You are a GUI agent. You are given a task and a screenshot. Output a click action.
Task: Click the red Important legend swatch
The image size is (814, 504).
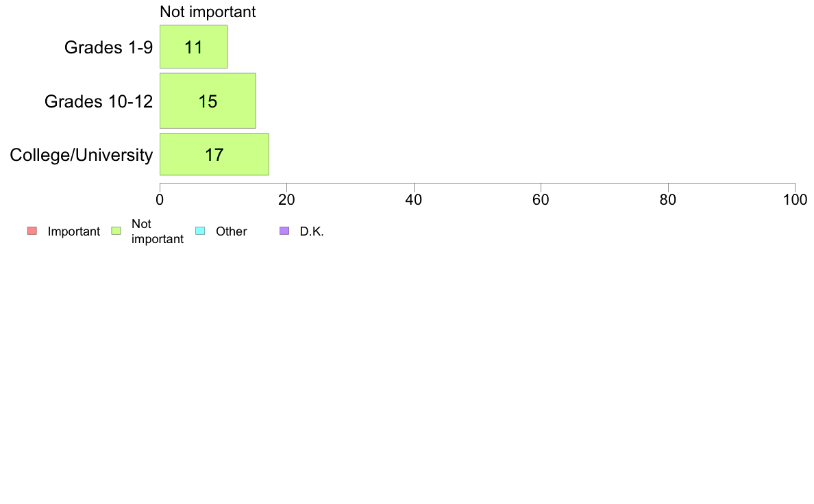(x=32, y=231)
